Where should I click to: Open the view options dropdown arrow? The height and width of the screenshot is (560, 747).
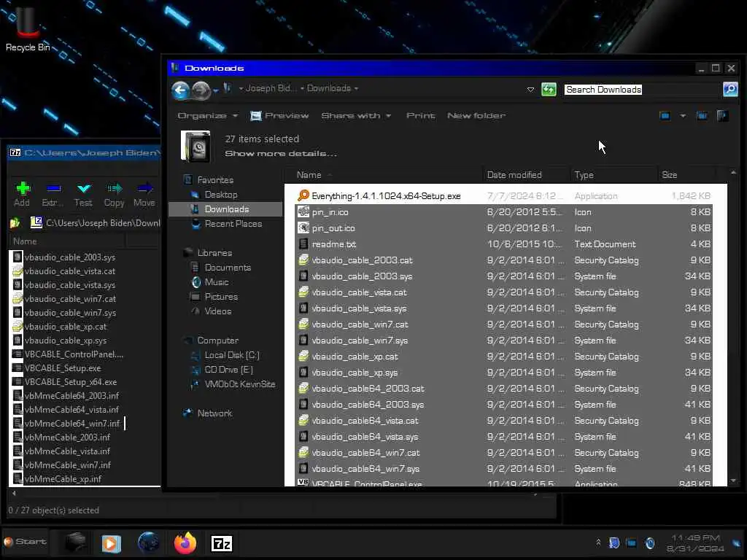tap(683, 116)
